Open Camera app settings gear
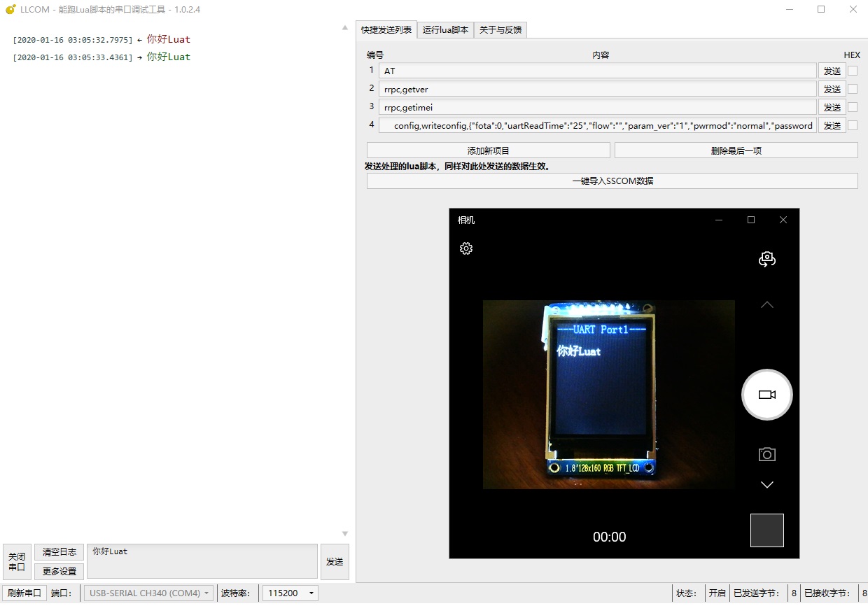Viewport: 868px width, 606px height. tap(466, 248)
